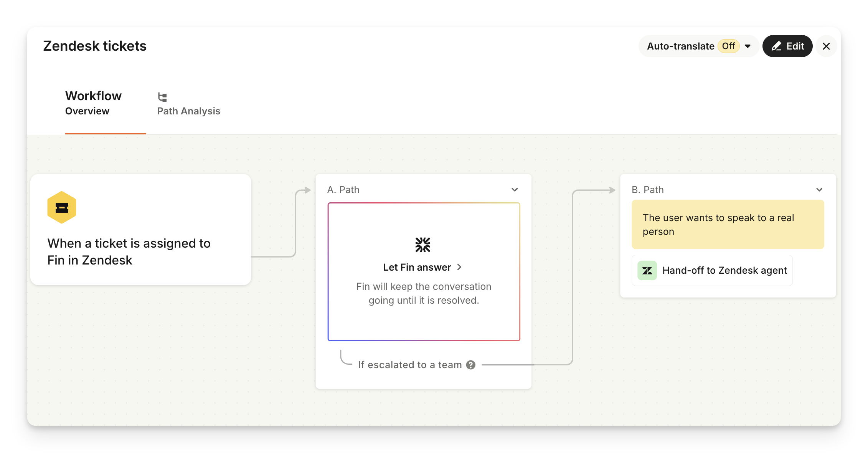This screenshot has height=453, width=868.
Task: Select the yellow user wants real person note
Action: click(x=728, y=225)
